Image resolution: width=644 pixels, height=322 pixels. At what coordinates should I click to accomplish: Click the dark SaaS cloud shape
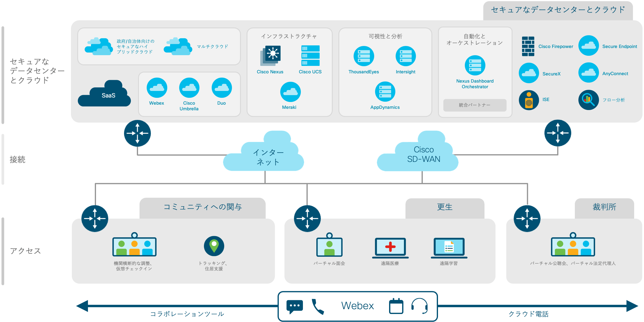pyautogui.click(x=104, y=93)
